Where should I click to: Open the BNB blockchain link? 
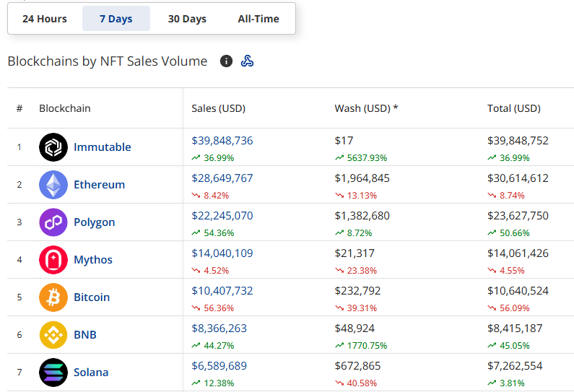click(85, 334)
